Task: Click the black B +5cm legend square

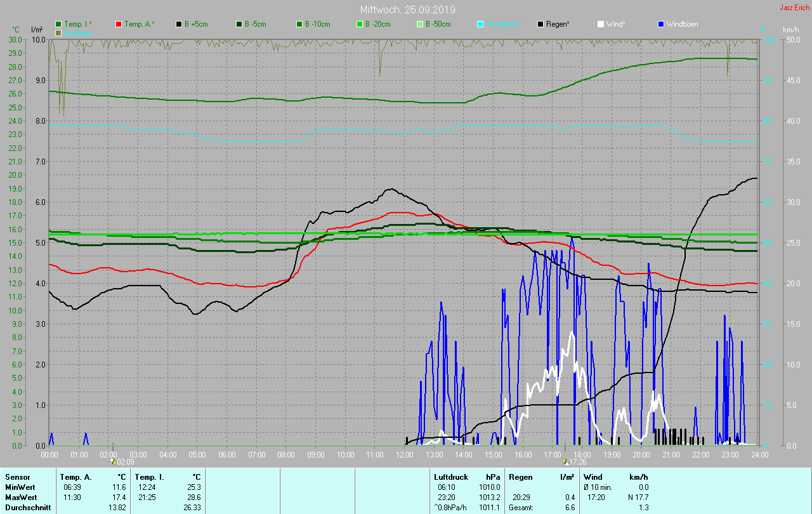Action: tap(179, 24)
